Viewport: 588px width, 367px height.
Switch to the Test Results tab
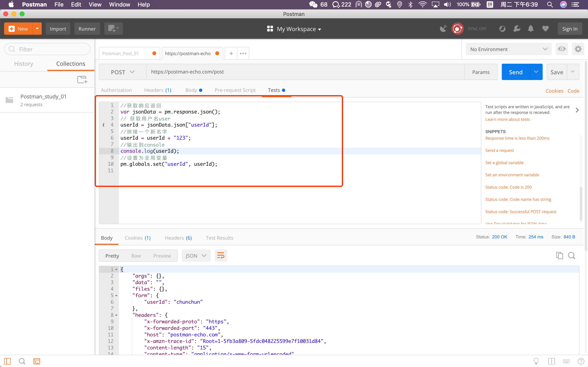click(220, 238)
